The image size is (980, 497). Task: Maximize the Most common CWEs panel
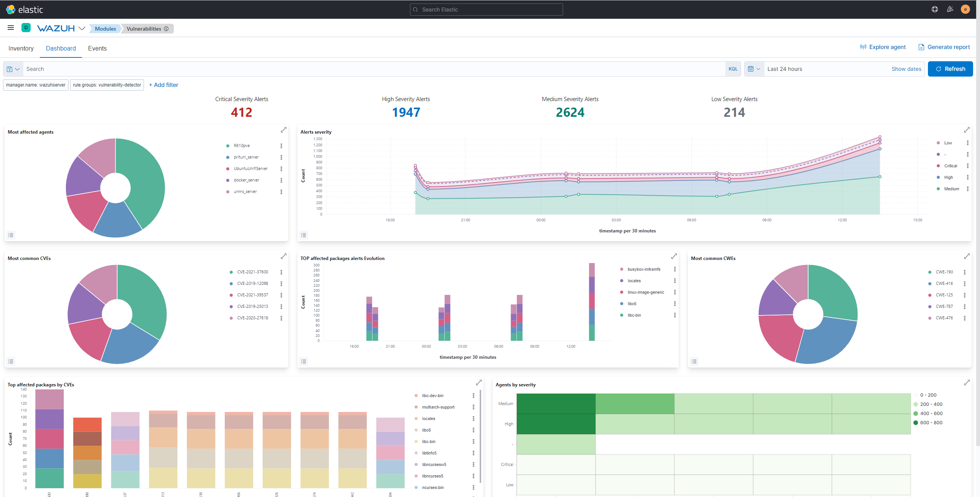coord(967,256)
